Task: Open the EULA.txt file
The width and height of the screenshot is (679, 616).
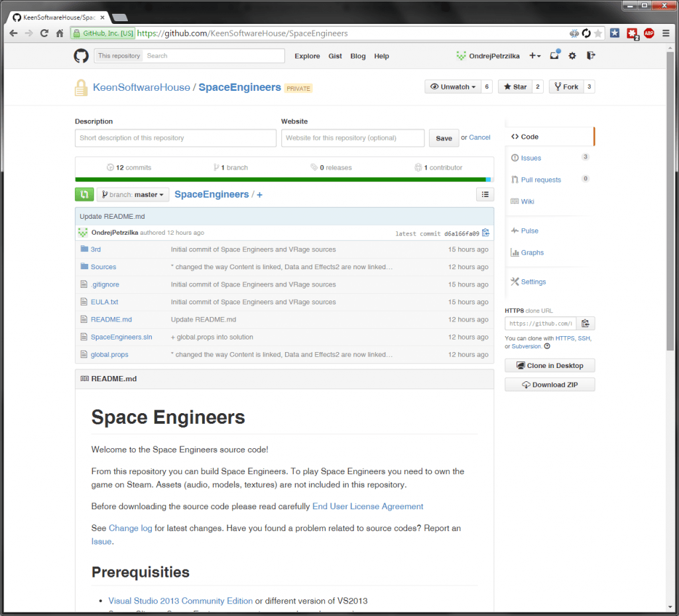Action: [x=104, y=302]
